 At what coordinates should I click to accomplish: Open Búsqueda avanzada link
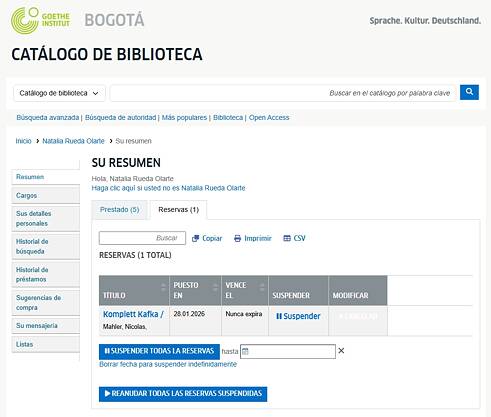[x=48, y=117]
